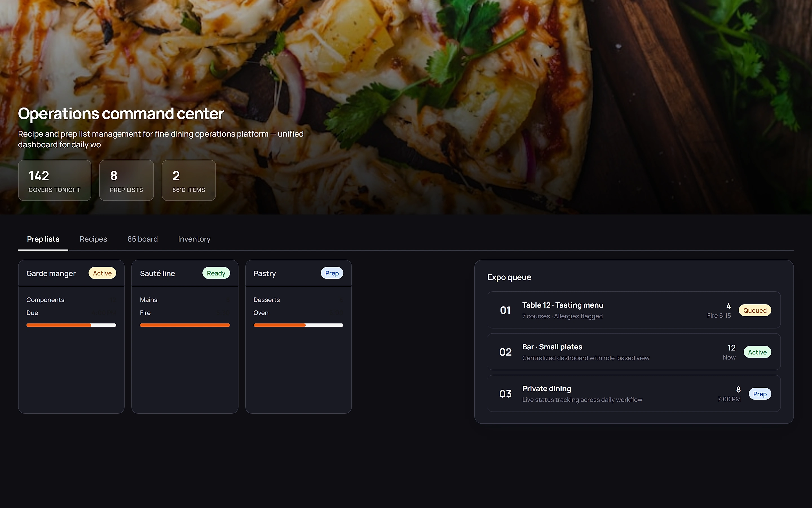This screenshot has height=508, width=812.
Task: Click the Ready badge on Sauté line
Action: point(216,273)
